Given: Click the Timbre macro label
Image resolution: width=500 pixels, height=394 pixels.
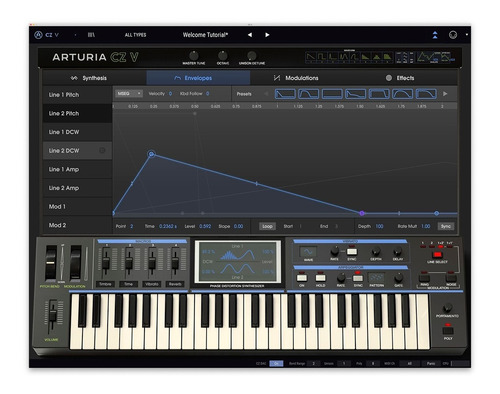Looking at the screenshot, I should 105,284.
